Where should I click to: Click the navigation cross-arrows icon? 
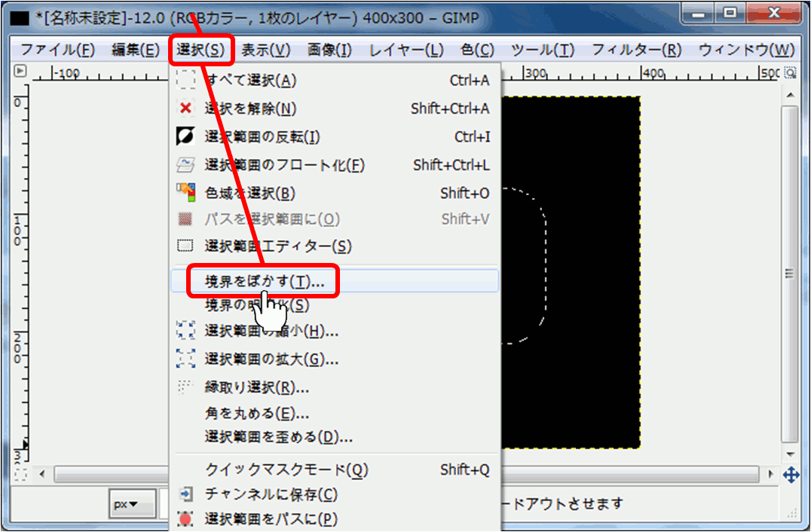pyautogui.click(x=791, y=475)
